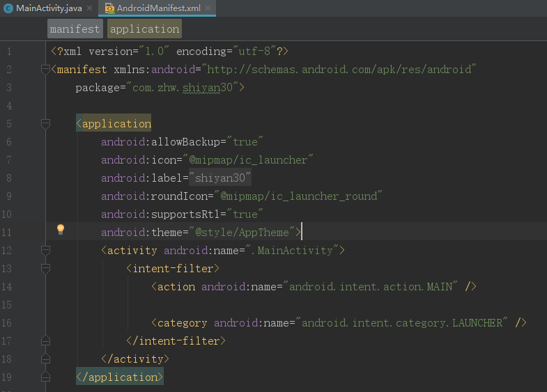Close the MainActivity.java tab
This screenshot has width=547, height=392.
[x=90, y=8]
